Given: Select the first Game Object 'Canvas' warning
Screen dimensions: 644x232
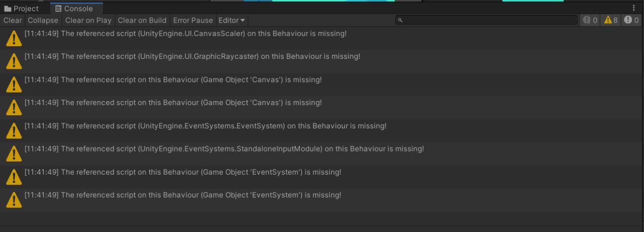Looking at the screenshot, I should point(322,85).
